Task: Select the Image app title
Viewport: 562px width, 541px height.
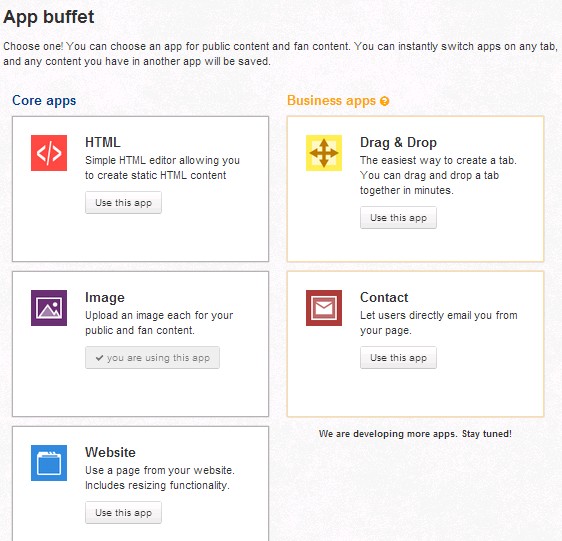Action: coord(105,298)
